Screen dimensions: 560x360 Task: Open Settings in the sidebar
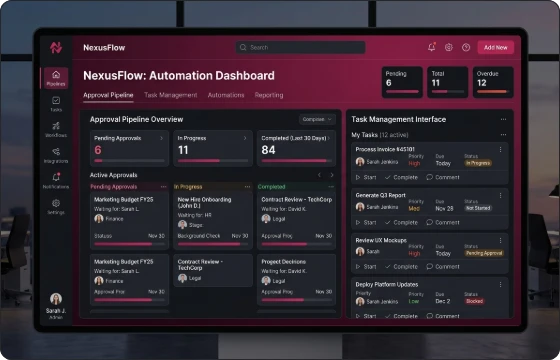point(56,207)
